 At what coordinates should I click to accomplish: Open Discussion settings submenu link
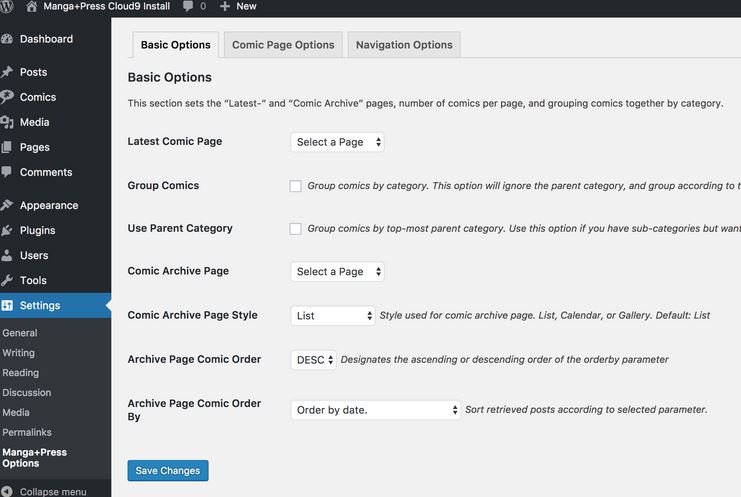26,393
